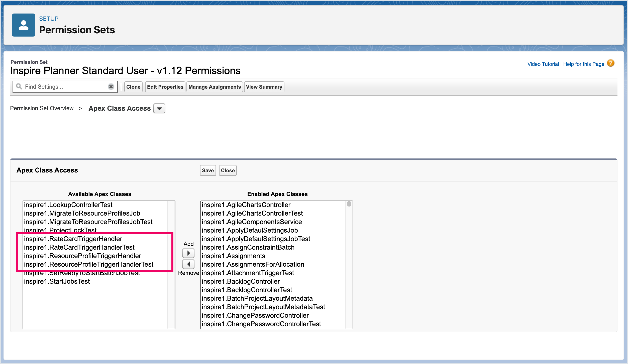Viewport: 628px width, 364px height.
Task: Click the Enabled Apex Classes scrollbar thumb
Action: coord(349,204)
